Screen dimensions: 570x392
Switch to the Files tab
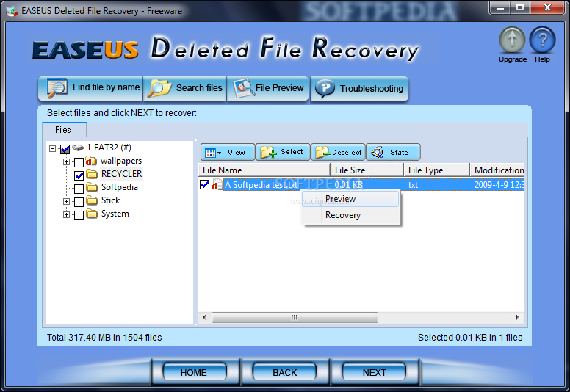[x=63, y=130]
